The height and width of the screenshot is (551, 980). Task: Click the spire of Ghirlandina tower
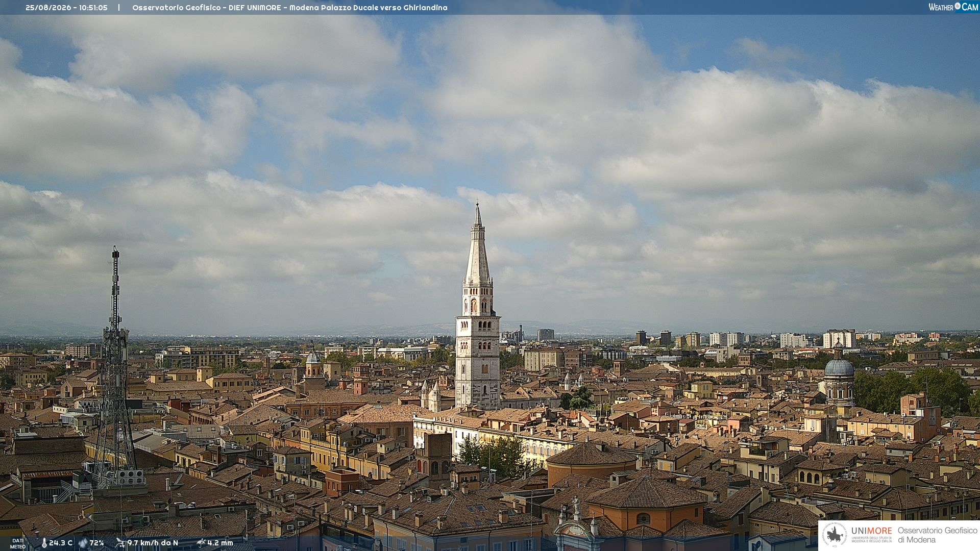(x=478, y=245)
